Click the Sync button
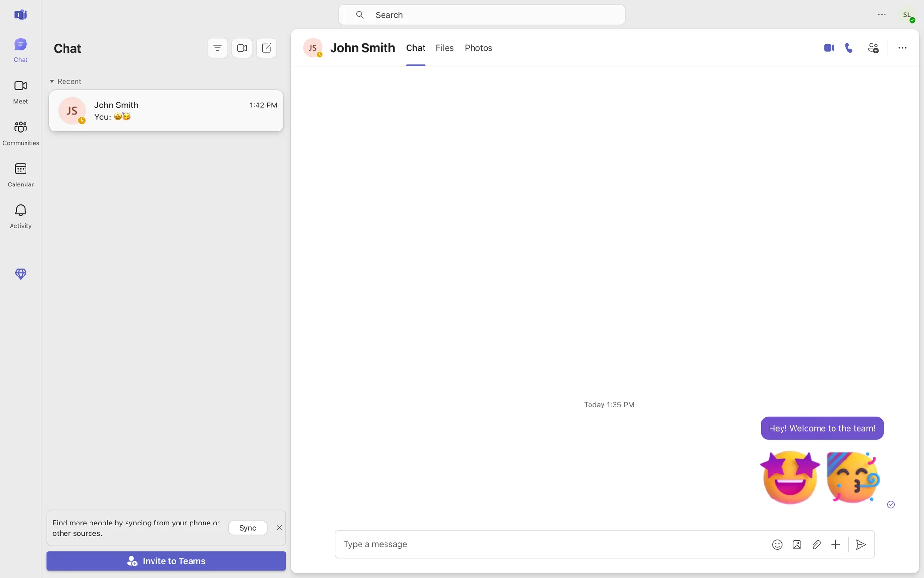This screenshot has width=924, height=578. [247, 528]
